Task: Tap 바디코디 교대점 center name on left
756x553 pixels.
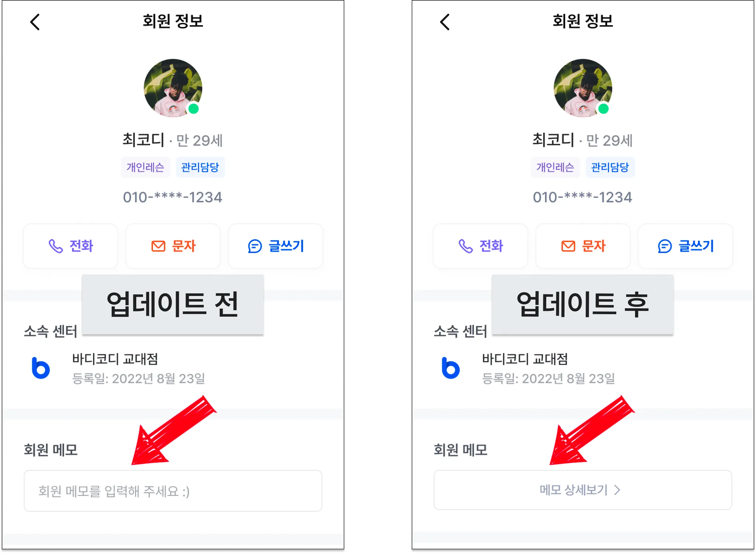Action: (115, 359)
